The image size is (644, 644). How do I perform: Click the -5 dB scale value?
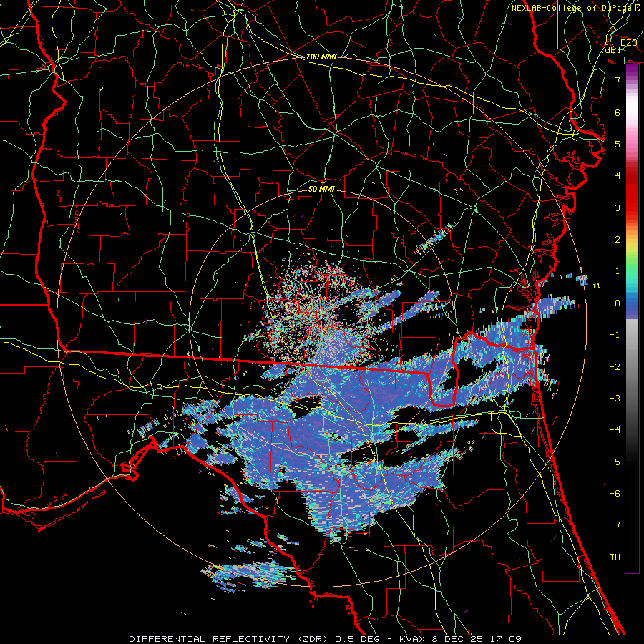tap(615, 462)
